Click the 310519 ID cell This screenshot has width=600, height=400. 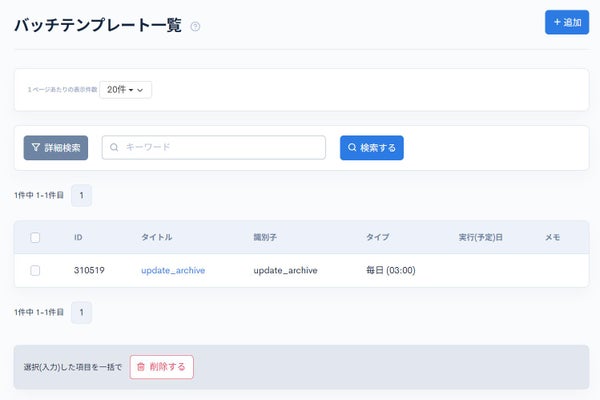[x=89, y=270]
